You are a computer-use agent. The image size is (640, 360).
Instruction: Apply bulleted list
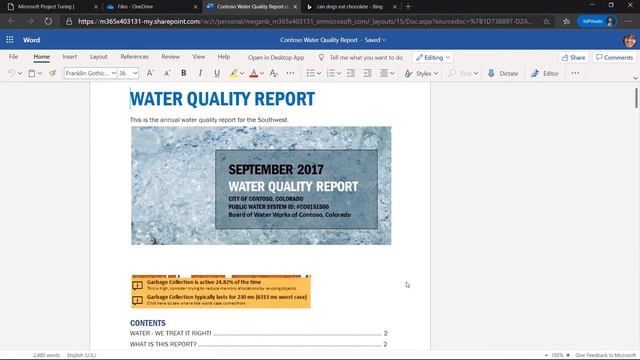[x=311, y=73]
